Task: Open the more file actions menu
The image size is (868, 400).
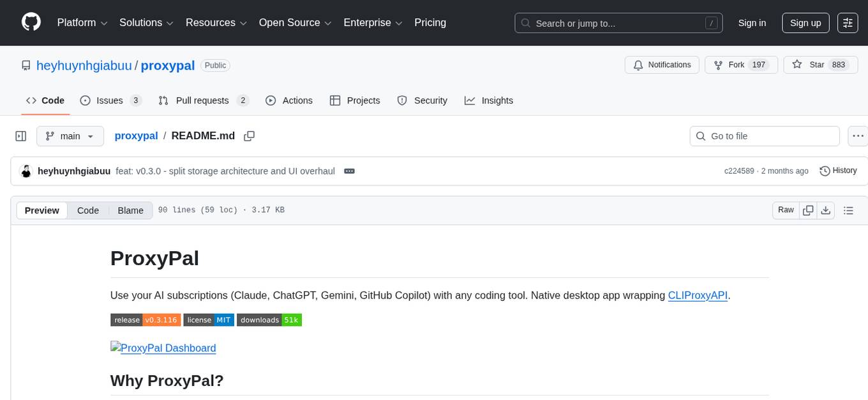Action: [x=858, y=135]
